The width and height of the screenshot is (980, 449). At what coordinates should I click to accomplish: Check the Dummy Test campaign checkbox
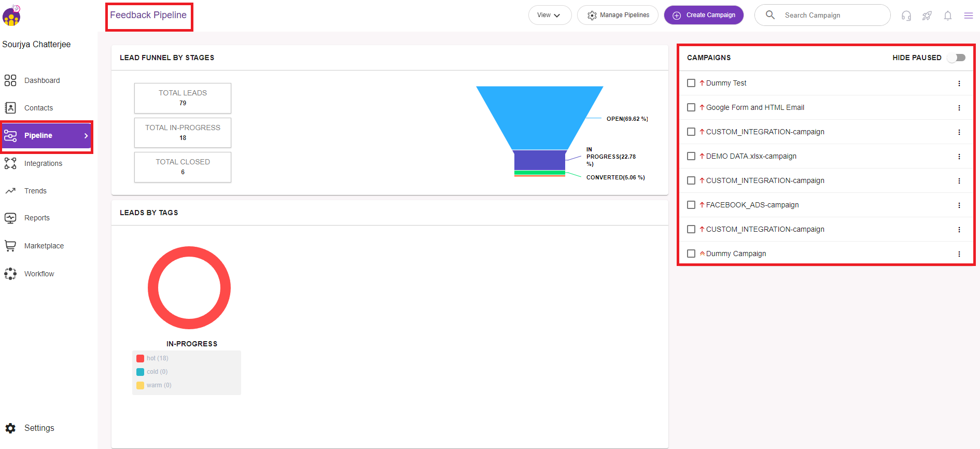(x=691, y=83)
